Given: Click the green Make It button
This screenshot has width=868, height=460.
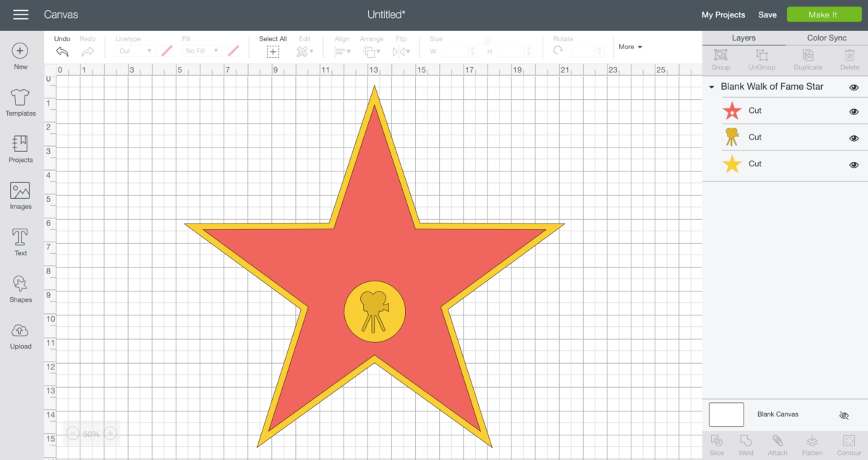Looking at the screenshot, I should click(823, 14).
